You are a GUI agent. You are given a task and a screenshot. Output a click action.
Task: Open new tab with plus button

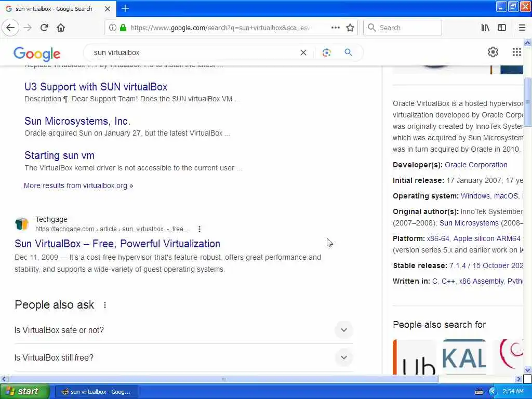tap(125, 8)
